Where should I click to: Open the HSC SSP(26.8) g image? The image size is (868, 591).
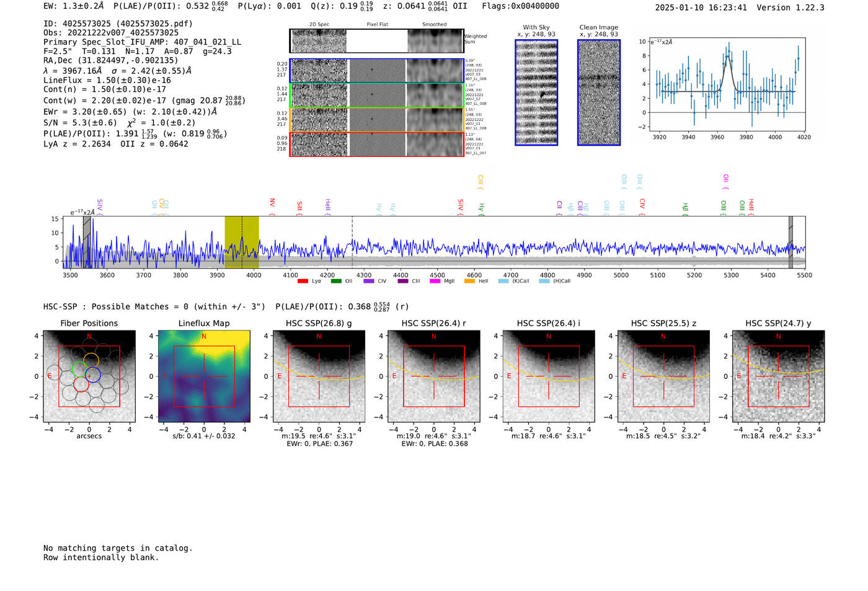coord(319,376)
